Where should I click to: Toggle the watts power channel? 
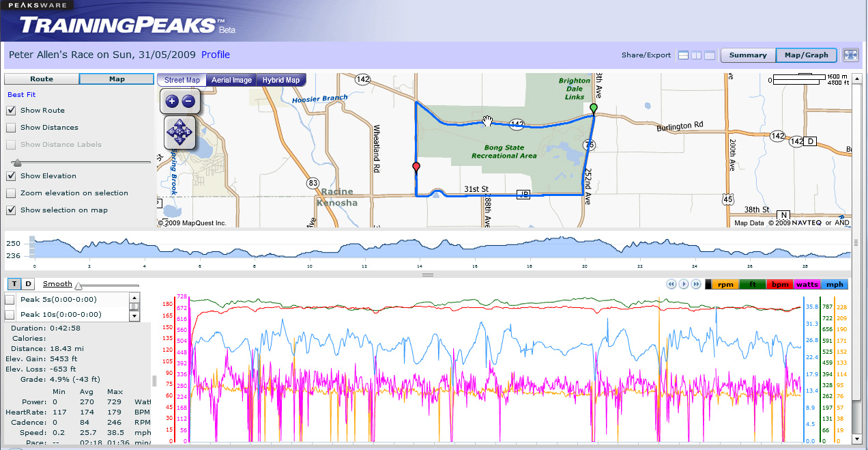coord(808,285)
